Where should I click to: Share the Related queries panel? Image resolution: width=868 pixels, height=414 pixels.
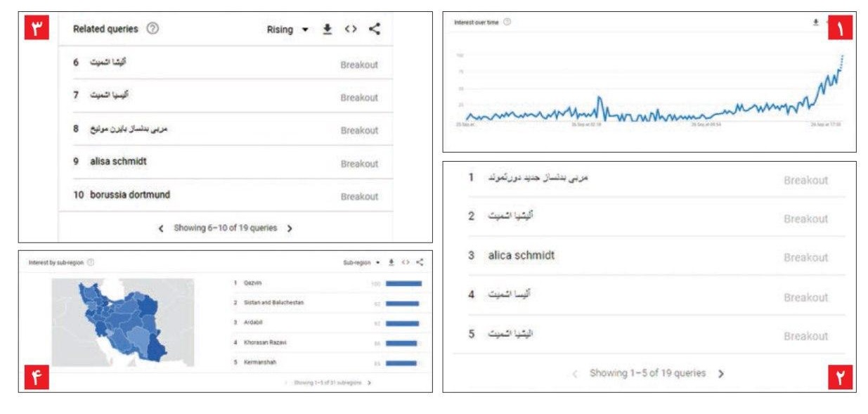pos(374,29)
